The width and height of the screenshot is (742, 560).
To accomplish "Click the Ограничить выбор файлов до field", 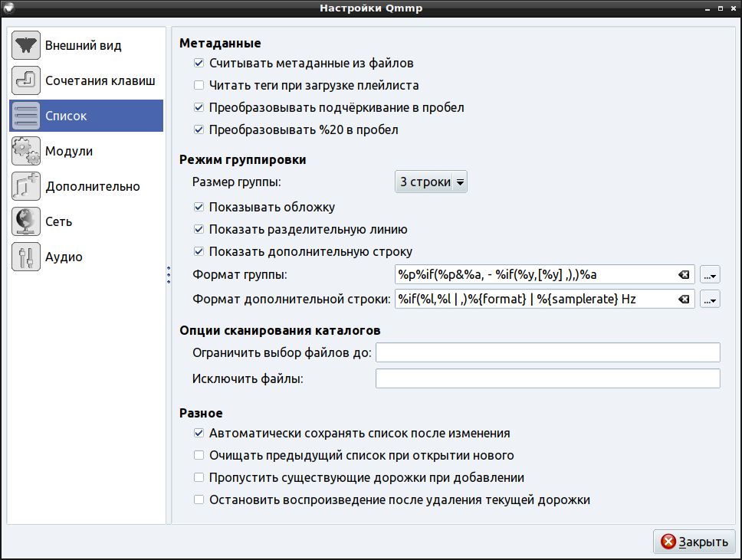I will pyautogui.click(x=547, y=352).
